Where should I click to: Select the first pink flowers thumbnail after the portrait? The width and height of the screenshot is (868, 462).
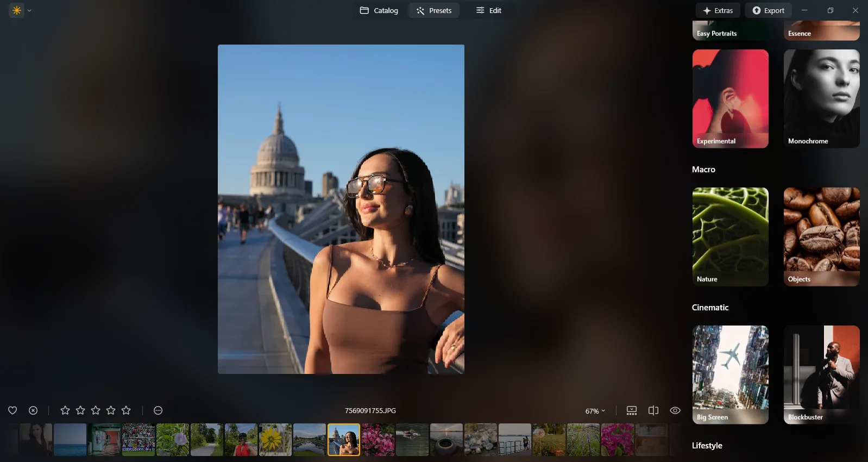click(x=378, y=440)
